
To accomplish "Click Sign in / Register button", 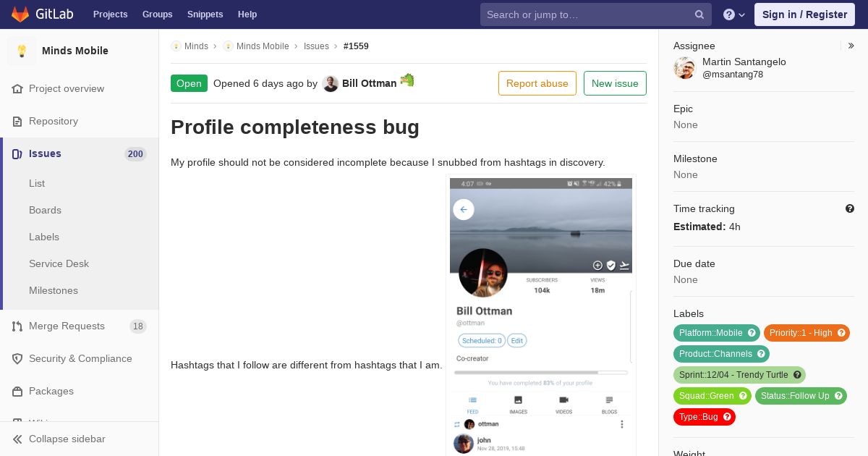I will (804, 14).
